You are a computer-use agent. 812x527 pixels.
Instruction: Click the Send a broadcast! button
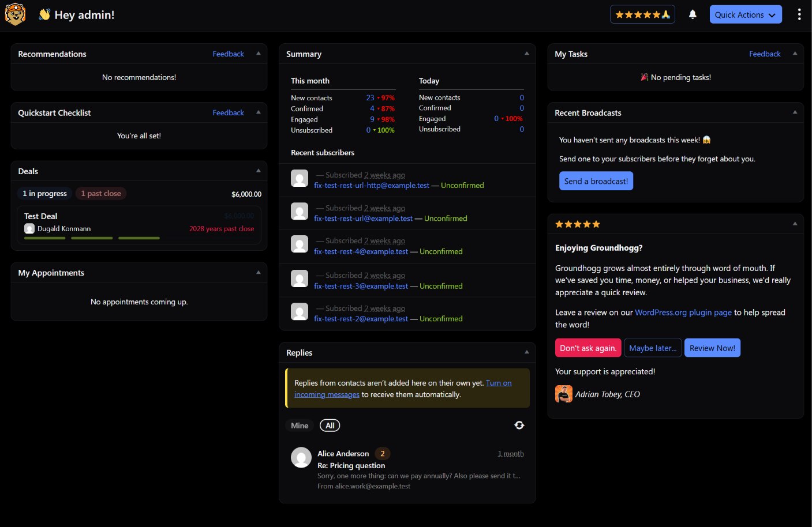[x=596, y=181]
